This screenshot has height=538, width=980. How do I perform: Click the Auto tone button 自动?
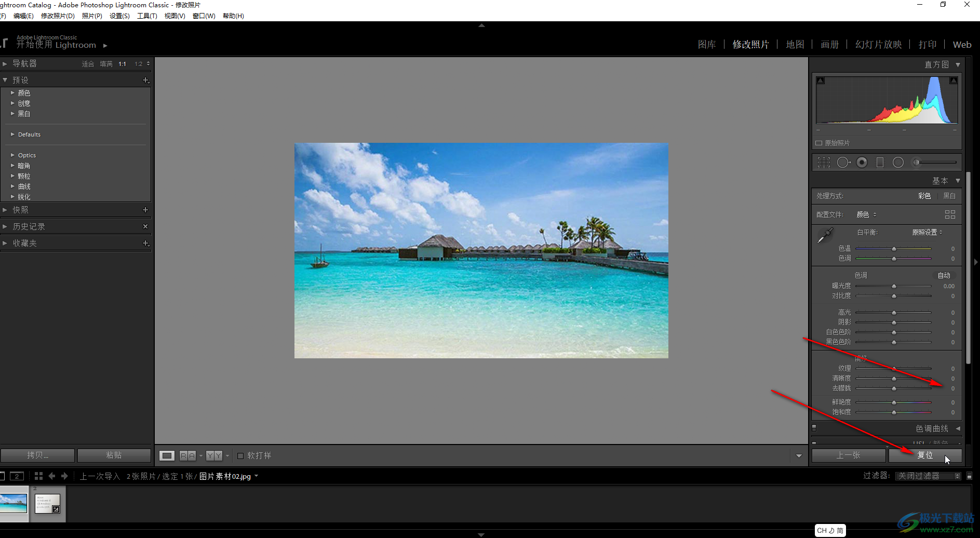944,276
